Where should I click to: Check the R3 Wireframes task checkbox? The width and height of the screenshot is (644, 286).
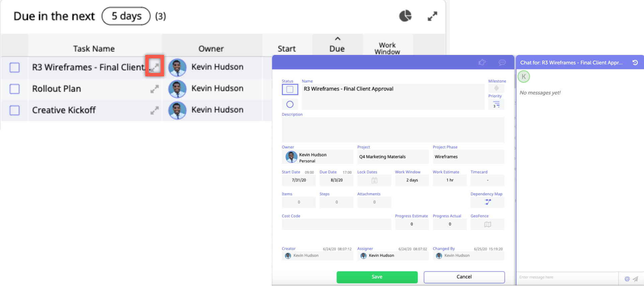click(x=14, y=67)
